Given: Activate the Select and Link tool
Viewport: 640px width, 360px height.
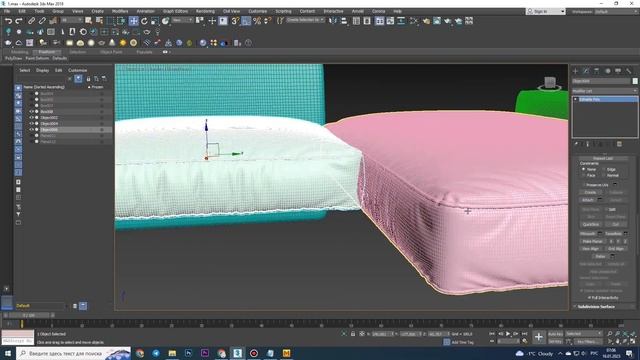Looking at the screenshot, I should tap(31, 21).
